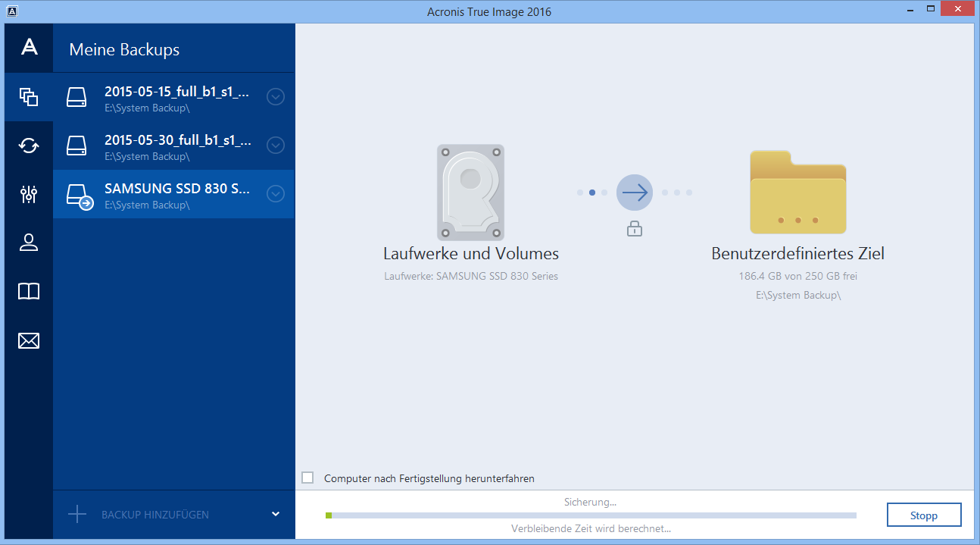Expand options for 2015-05-15 backup
The image size is (980, 545).
[276, 97]
